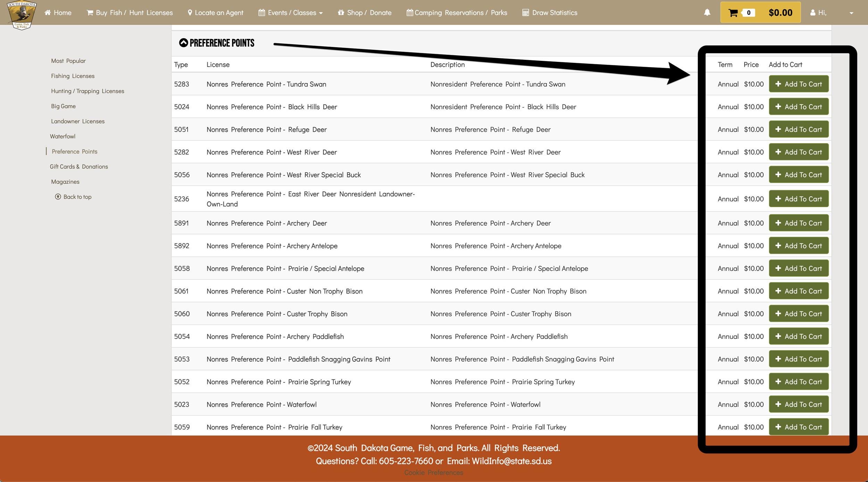Click the user profile icon near Hi
The image size is (868, 482).
point(812,13)
